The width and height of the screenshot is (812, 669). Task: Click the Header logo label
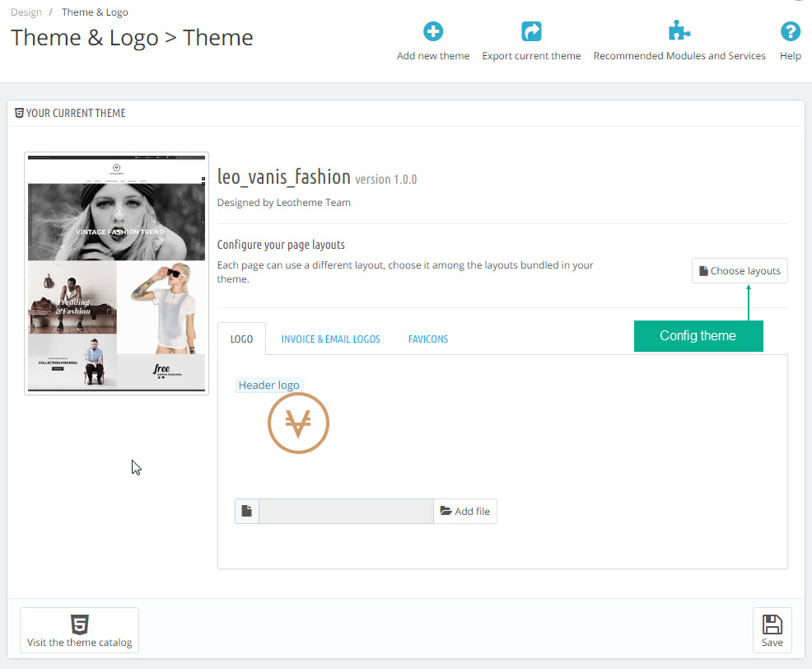point(268,385)
